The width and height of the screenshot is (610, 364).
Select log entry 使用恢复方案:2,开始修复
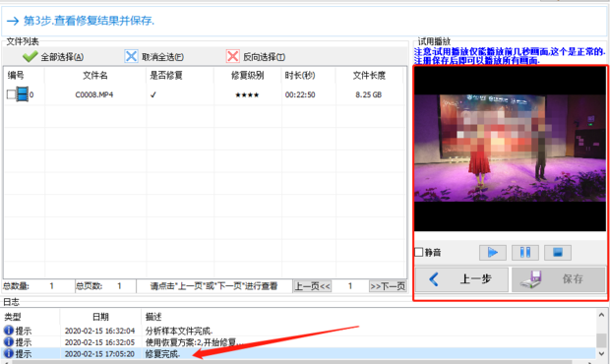(x=194, y=342)
